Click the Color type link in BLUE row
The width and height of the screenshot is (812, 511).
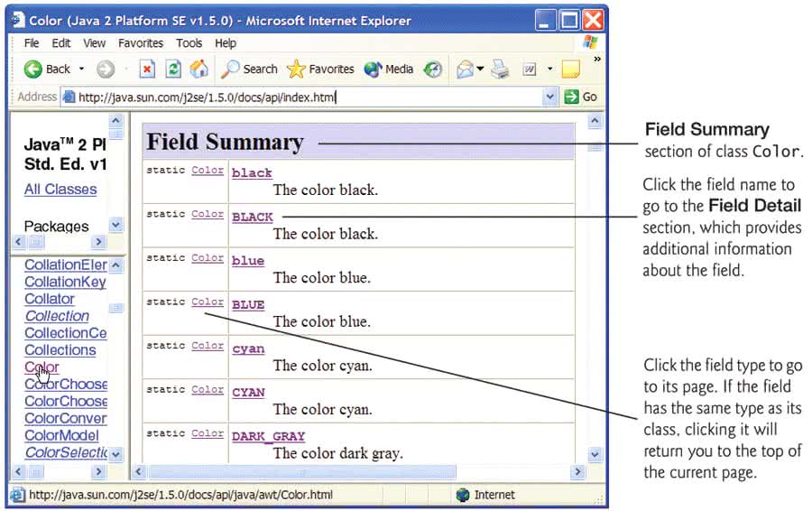tap(208, 302)
